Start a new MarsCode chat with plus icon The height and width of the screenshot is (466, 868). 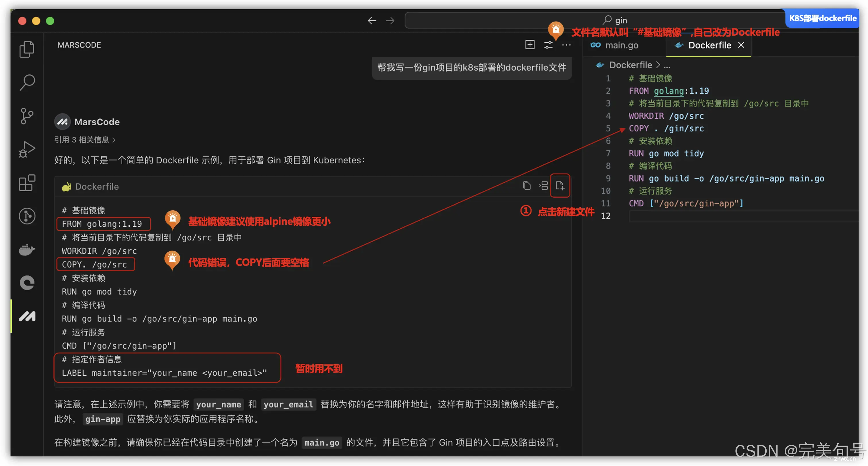click(x=530, y=45)
